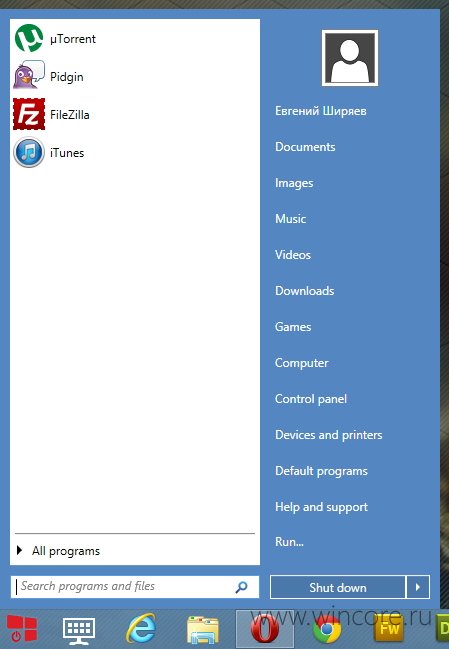Screen dimensions: 449x649
Task: Select Devices and printers entry
Action: click(x=329, y=435)
